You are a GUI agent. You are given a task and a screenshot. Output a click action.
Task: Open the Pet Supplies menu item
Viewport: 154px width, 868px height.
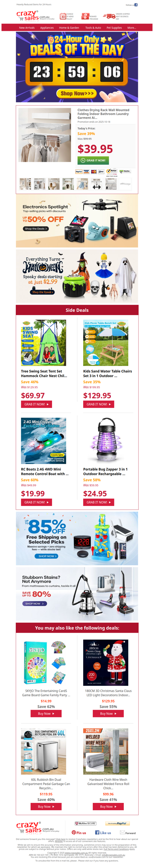click(114, 28)
